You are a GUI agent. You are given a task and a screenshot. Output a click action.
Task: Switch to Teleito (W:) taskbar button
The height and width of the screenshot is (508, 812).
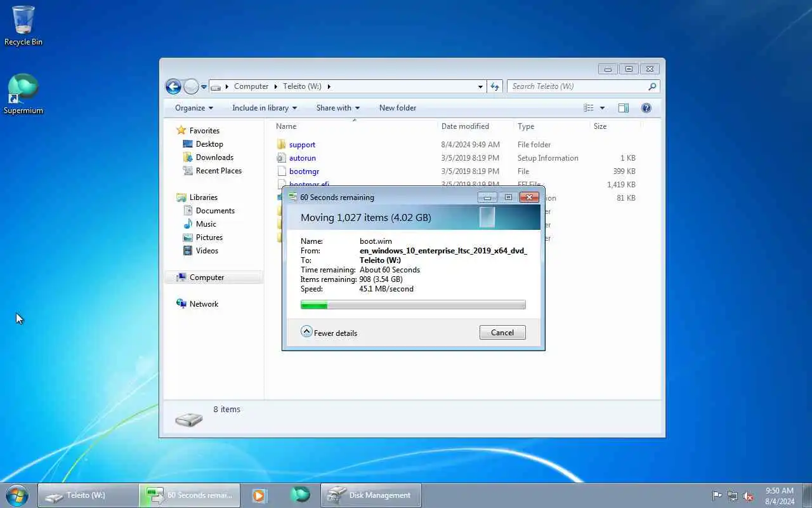point(88,495)
